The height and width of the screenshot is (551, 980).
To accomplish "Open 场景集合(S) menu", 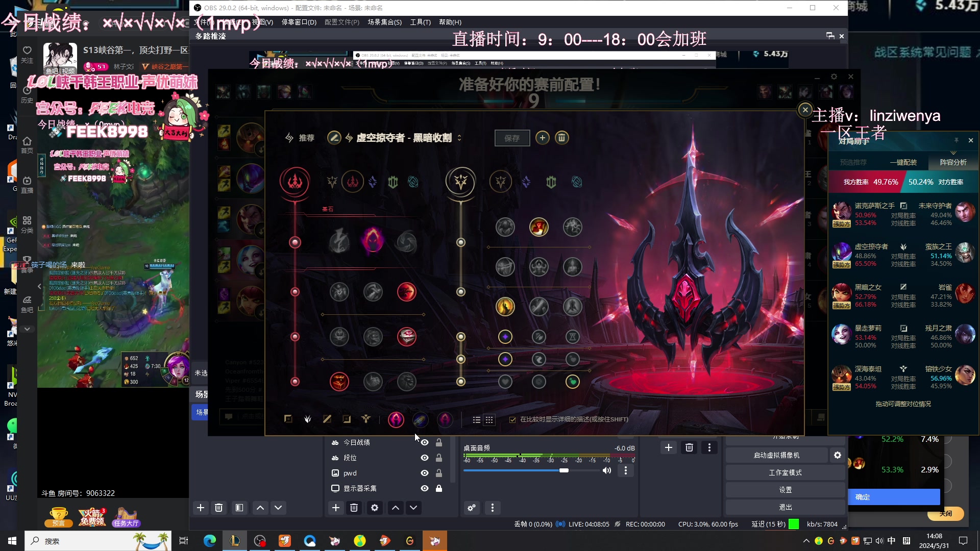I will point(385,22).
